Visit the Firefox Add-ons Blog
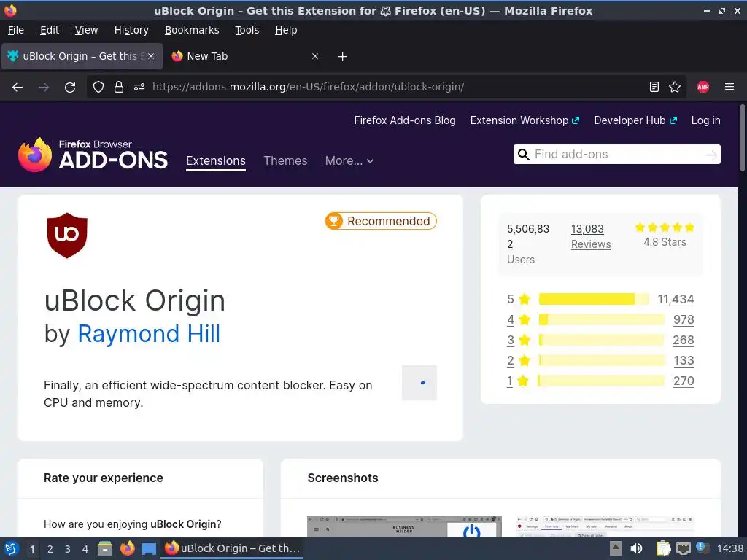 [404, 120]
